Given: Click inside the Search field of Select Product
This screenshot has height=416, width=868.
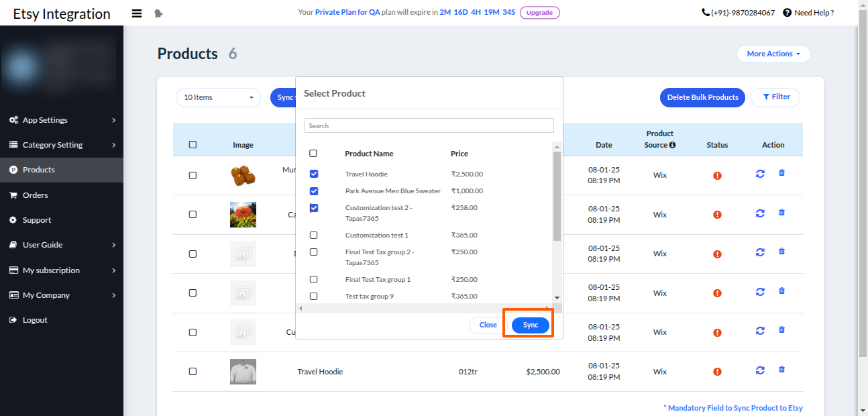Looking at the screenshot, I should pyautogui.click(x=429, y=125).
